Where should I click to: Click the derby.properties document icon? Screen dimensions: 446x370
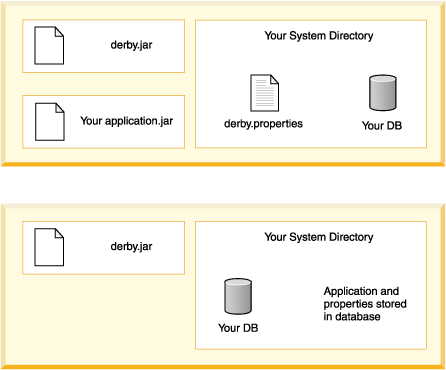pyautogui.click(x=265, y=93)
